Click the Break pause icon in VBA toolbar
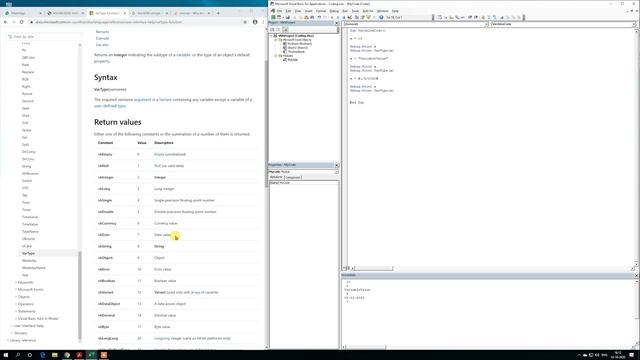 click(338, 18)
